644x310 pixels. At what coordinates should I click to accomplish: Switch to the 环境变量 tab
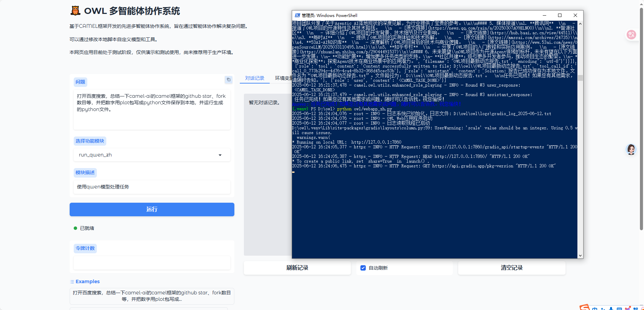(284, 78)
